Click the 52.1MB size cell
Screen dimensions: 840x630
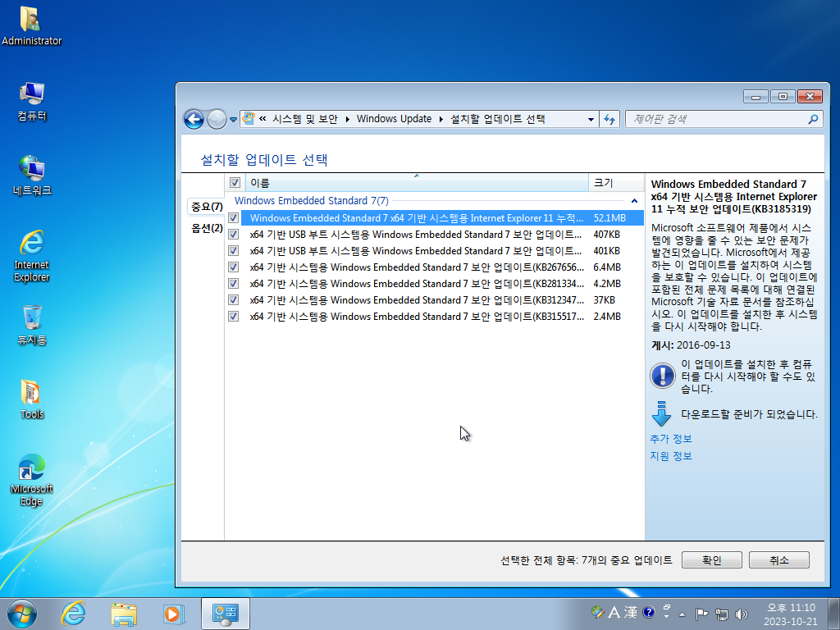[609, 218]
